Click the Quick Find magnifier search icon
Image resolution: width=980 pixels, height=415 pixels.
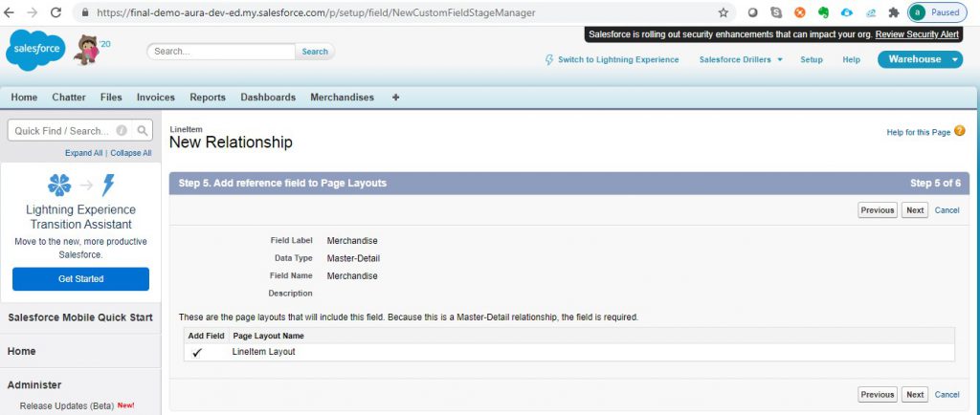tap(142, 131)
